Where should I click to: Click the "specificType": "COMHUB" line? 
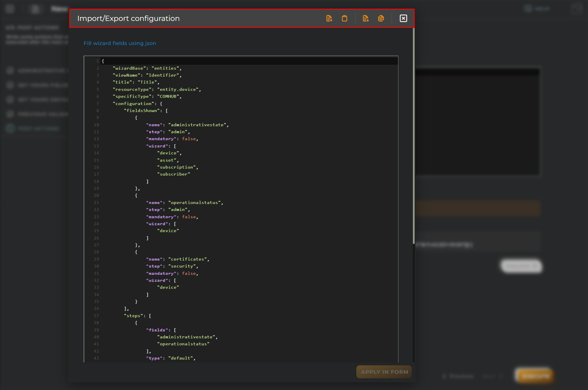pos(147,96)
